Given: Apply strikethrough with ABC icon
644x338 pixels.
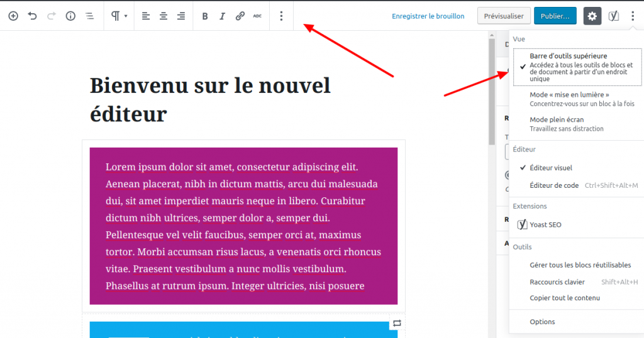Looking at the screenshot, I should click(x=257, y=16).
